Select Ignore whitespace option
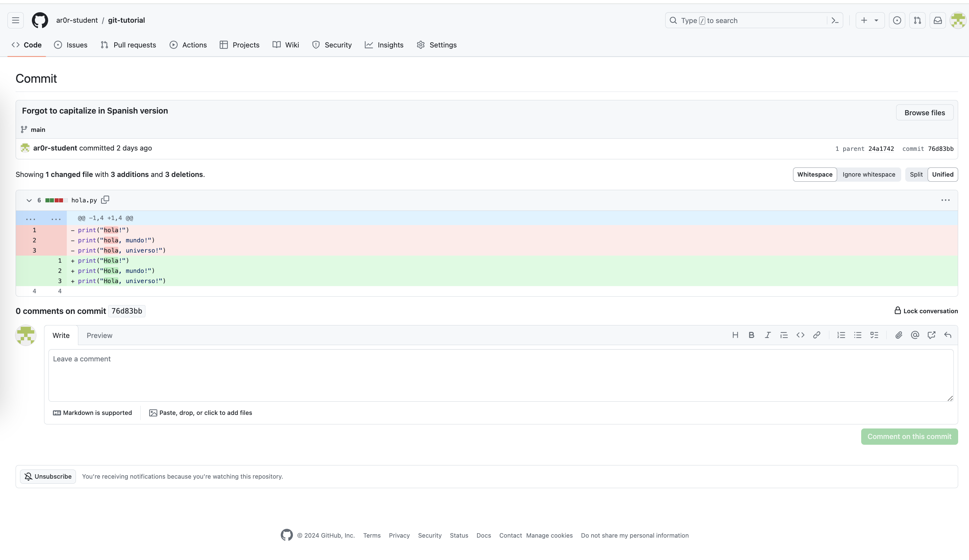 point(869,175)
